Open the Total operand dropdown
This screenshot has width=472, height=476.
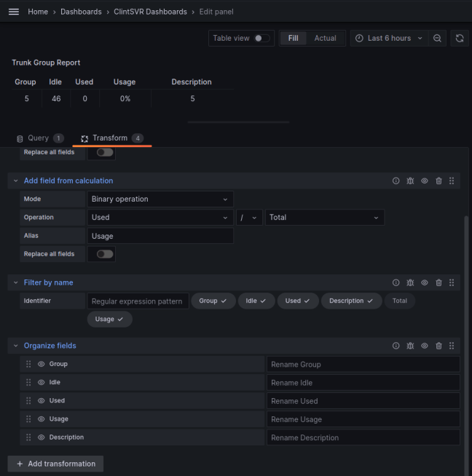(324, 218)
